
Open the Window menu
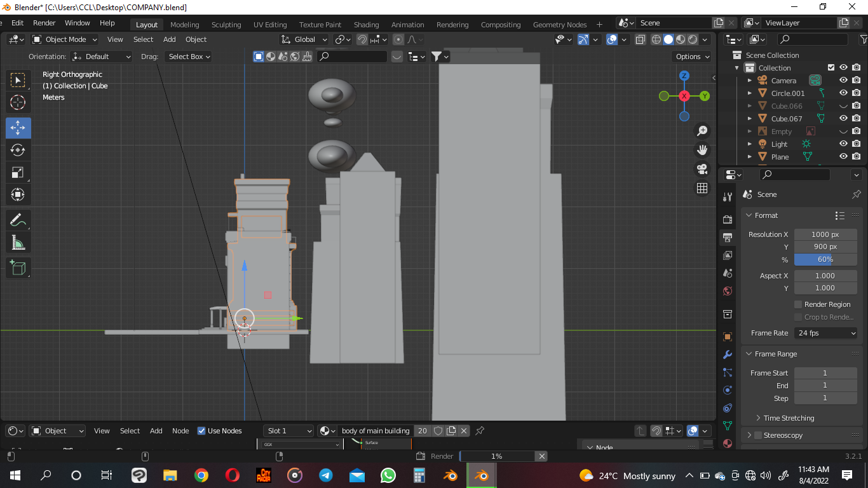coord(78,23)
